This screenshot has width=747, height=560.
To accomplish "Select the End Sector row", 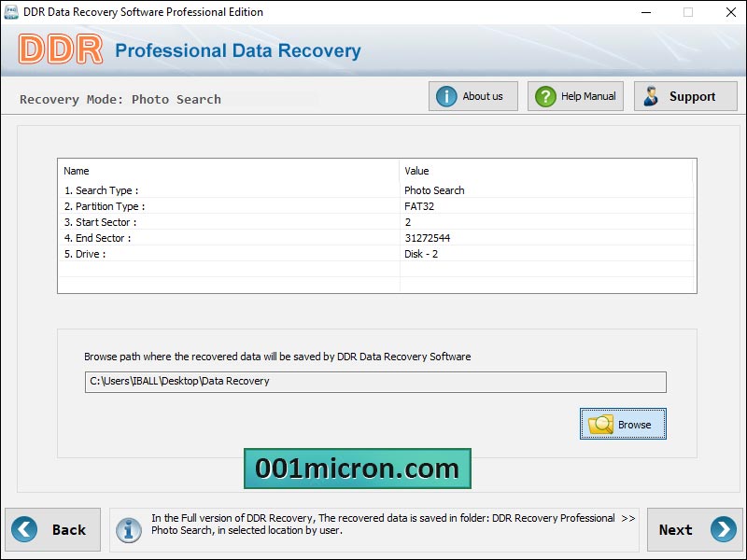I will tap(376, 238).
